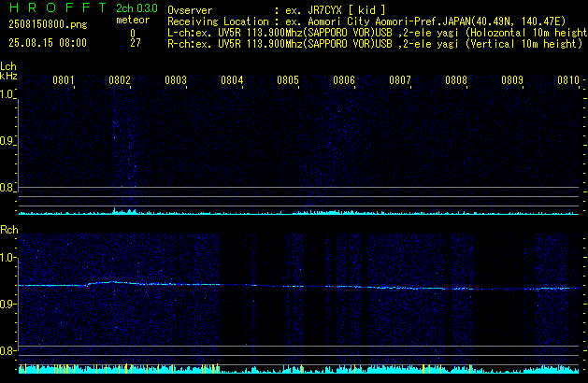Click the HROFFT title text
This screenshot has height=383, width=588.
click(58, 7)
